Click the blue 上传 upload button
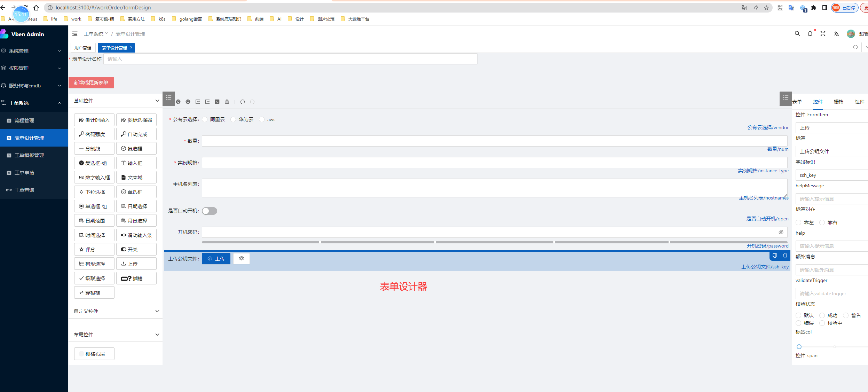Screen dimensions: 868x392 click(216, 259)
